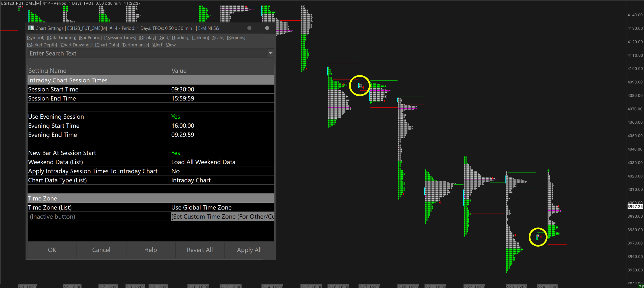Switch to the Bar Period tab
644x288 pixels.
pos(90,38)
